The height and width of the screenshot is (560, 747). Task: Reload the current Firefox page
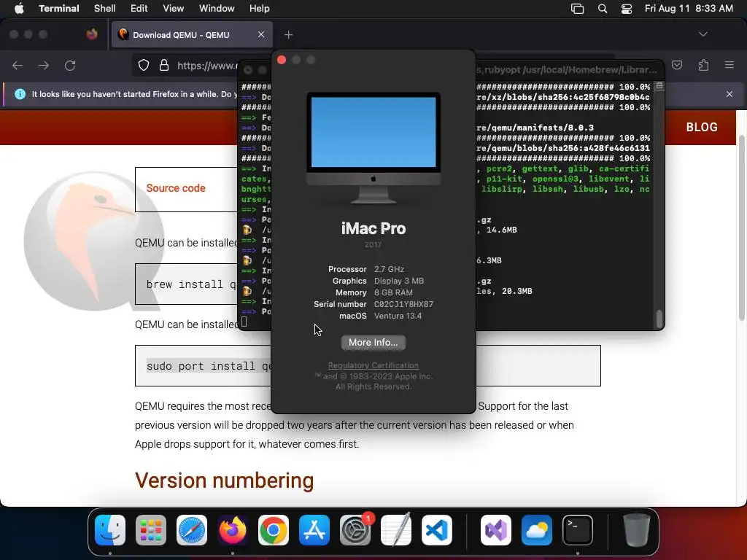pyautogui.click(x=70, y=65)
